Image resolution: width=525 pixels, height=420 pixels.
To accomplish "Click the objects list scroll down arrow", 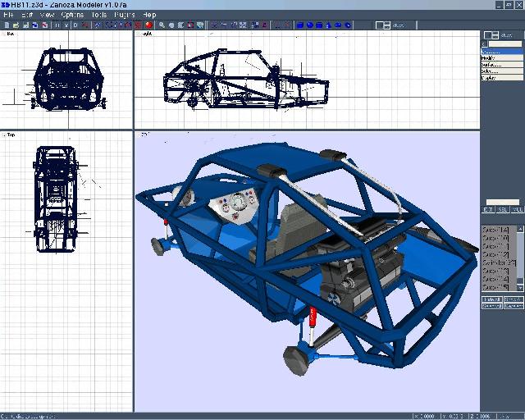I will [518, 287].
